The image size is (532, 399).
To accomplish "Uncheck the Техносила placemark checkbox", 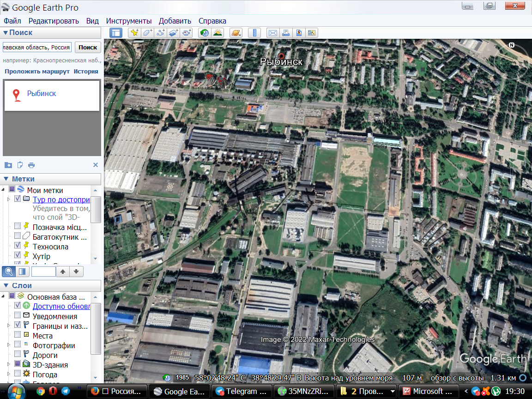I will click(x=18, y=245).
